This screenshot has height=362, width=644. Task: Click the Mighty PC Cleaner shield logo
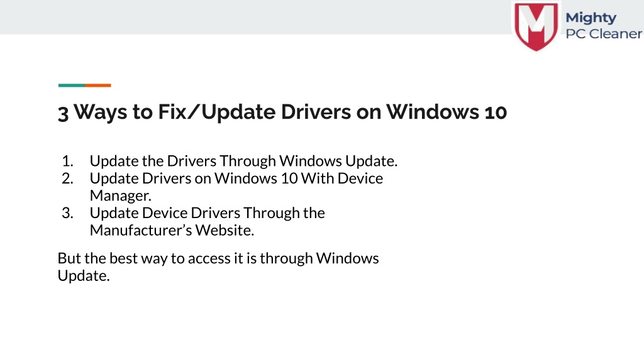(536, 26)
